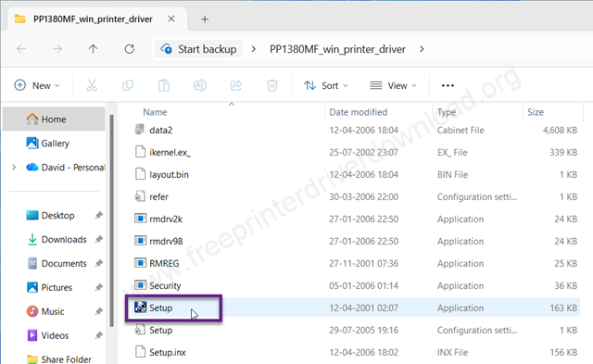The height and width of the screenshot is (364, 593).
Task: Select the layout.bin file icon
Action: click(140, 174)
